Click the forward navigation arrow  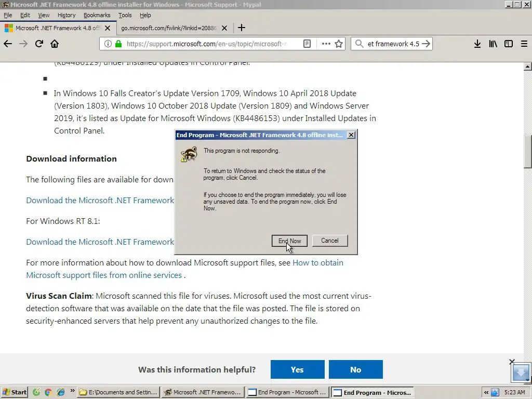[x=23, y=44]
